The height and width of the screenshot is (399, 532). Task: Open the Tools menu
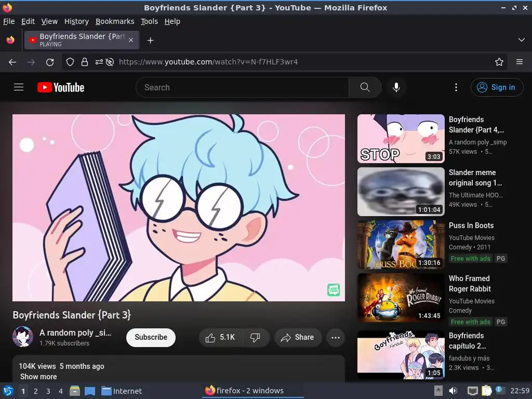149,21
